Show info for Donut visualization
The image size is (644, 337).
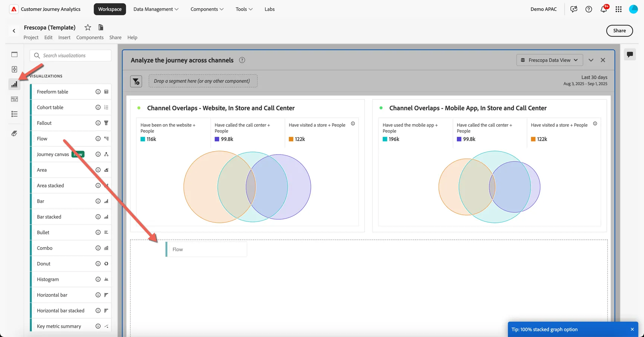[98, 264]
